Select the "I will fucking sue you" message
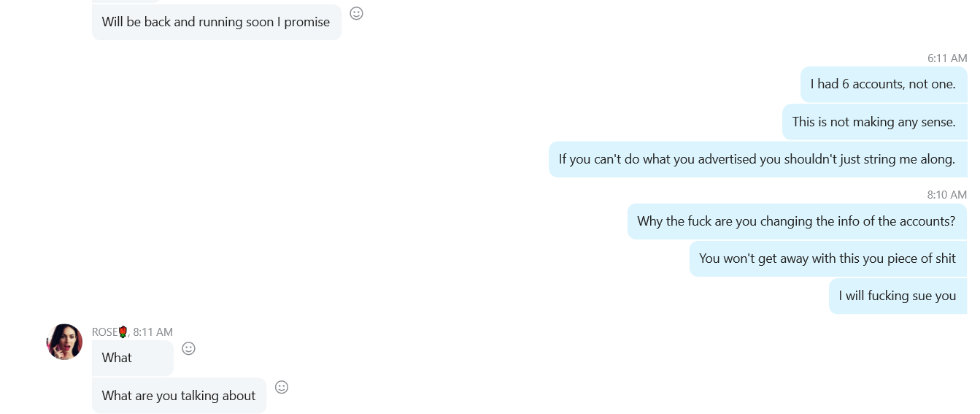 tap(898, 296)
